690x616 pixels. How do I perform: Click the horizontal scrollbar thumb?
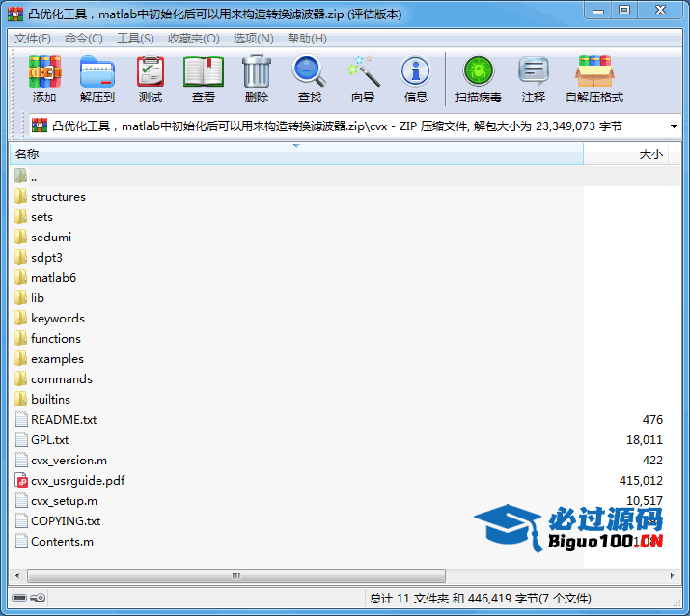[236, 575]
